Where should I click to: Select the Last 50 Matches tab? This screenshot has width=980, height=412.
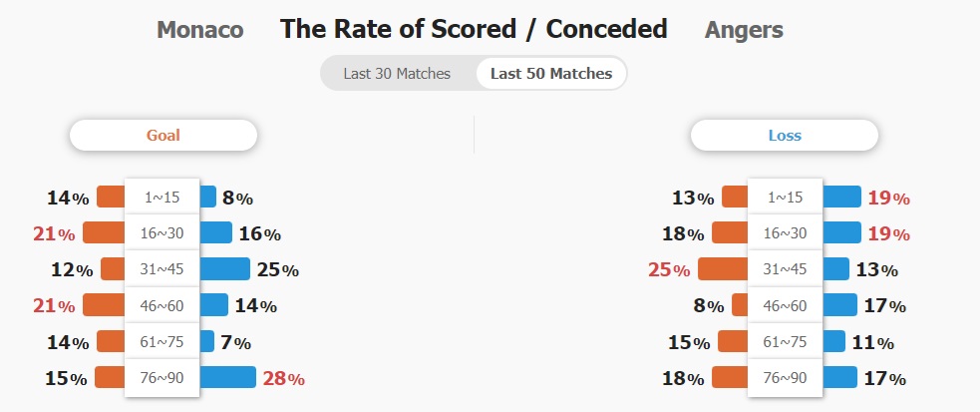[551, 74]
